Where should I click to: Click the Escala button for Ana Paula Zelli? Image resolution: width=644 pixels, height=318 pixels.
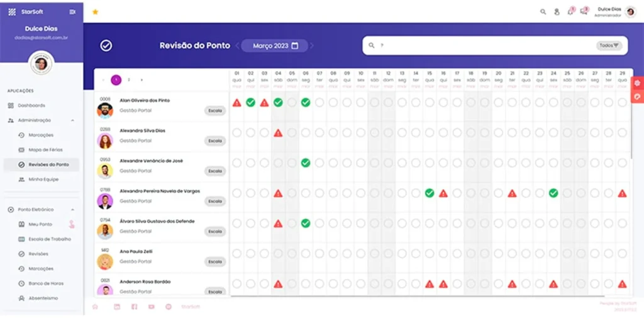(x=215, y=262)
